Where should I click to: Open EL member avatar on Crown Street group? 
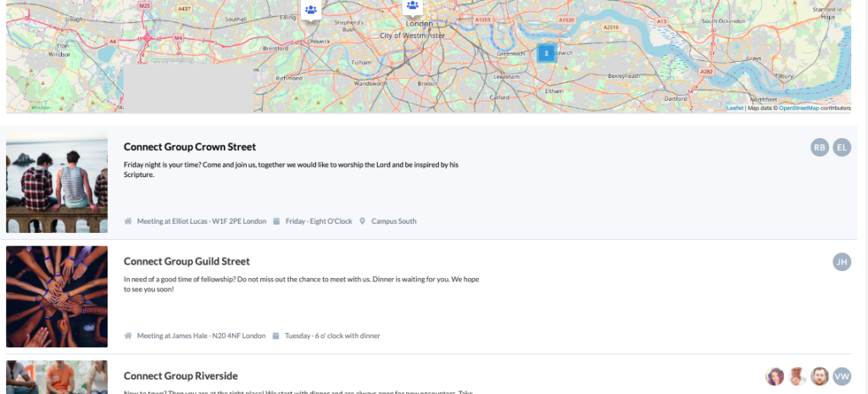[842, 147]
